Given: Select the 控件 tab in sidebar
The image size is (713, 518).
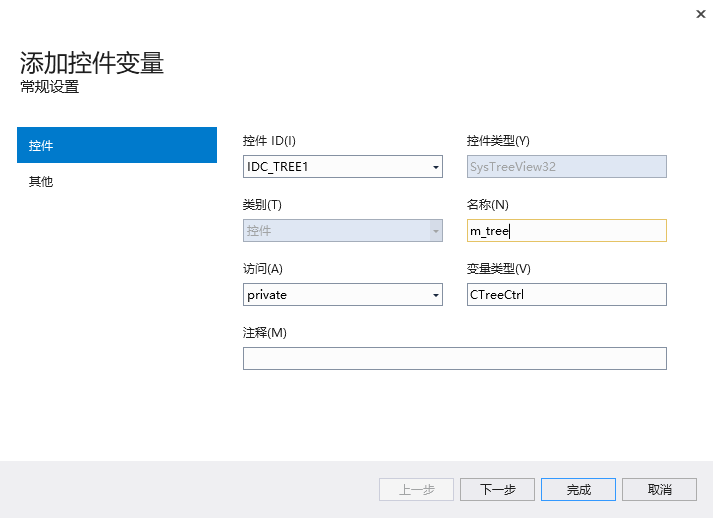Looking at the screenshot, I should coord(117,145).
